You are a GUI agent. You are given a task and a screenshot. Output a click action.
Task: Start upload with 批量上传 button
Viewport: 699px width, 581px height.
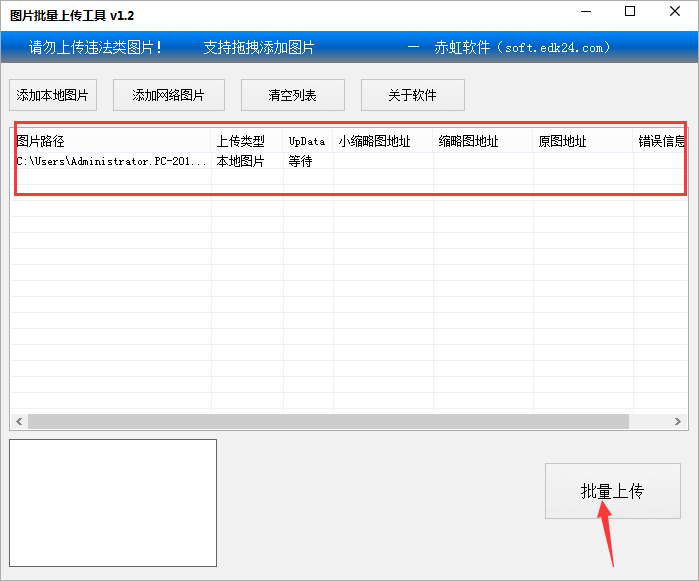click(x=611, y=491)
